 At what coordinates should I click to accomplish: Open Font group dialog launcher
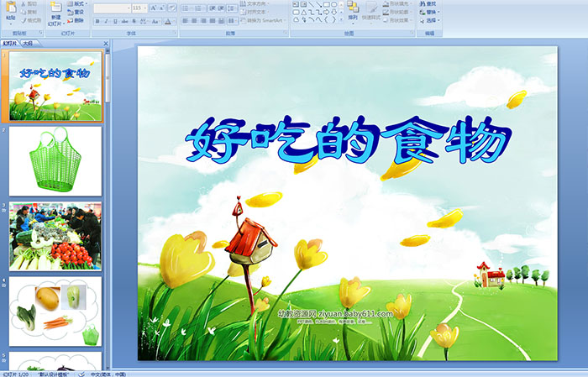[175, 33]
